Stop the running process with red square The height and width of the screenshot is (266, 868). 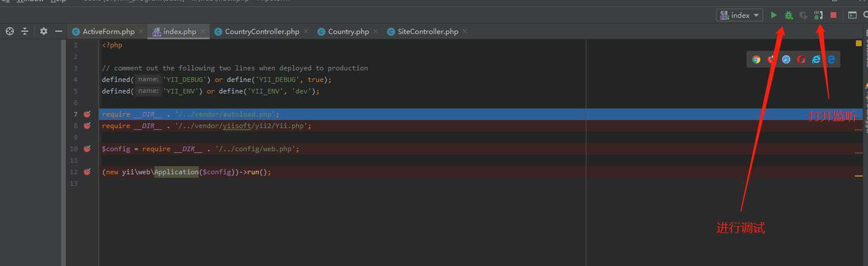point(833,15)
